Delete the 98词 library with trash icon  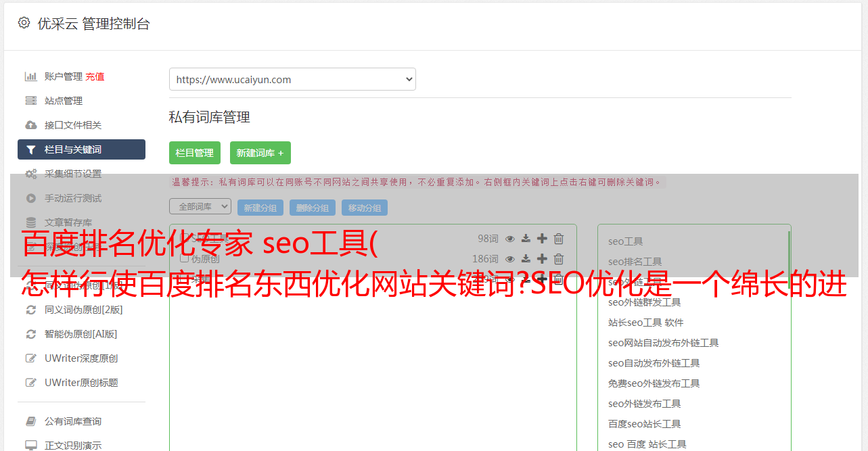(x=559, y=239)
